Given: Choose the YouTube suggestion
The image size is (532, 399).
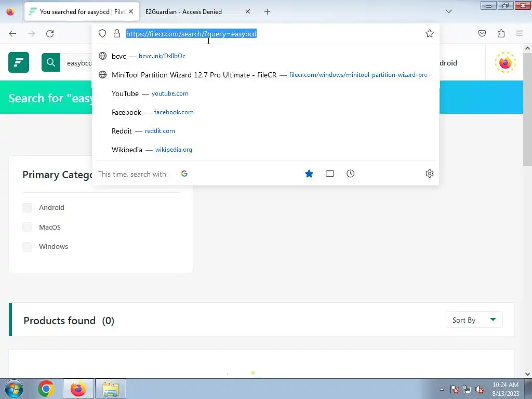Looking at the screenshot, I should coord(265,94).
